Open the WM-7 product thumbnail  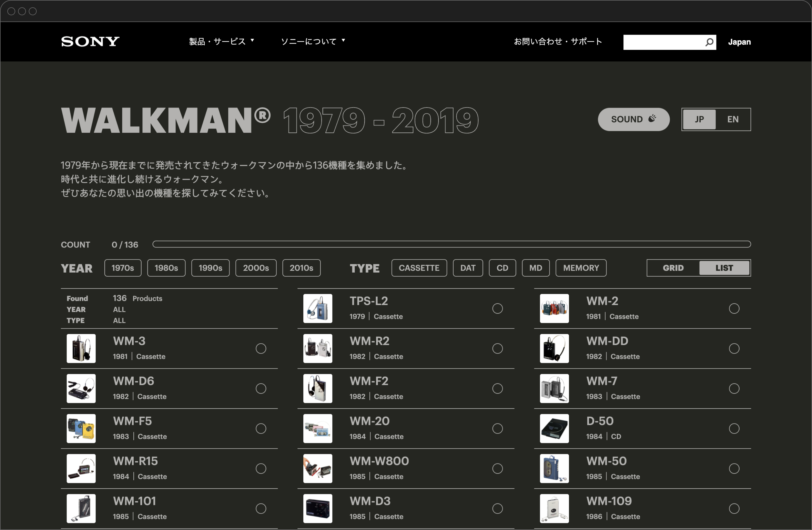coord(554,388)
